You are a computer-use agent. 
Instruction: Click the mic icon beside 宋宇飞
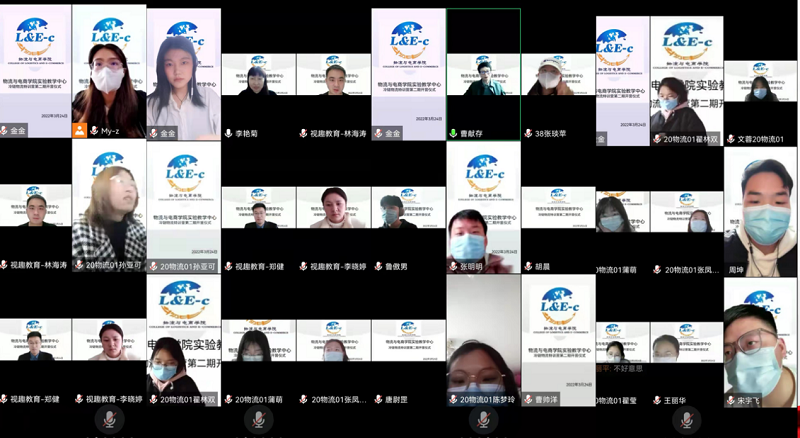(729, 400)
